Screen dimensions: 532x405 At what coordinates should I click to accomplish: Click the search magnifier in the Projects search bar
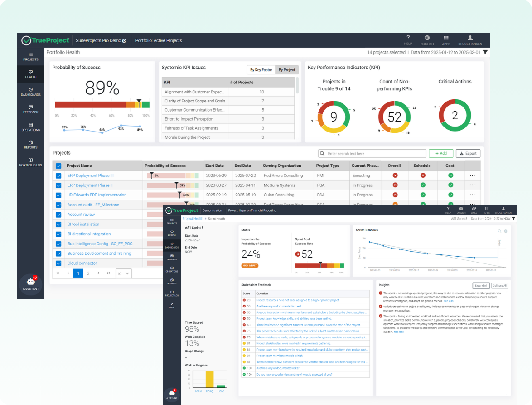pos(323,153)
